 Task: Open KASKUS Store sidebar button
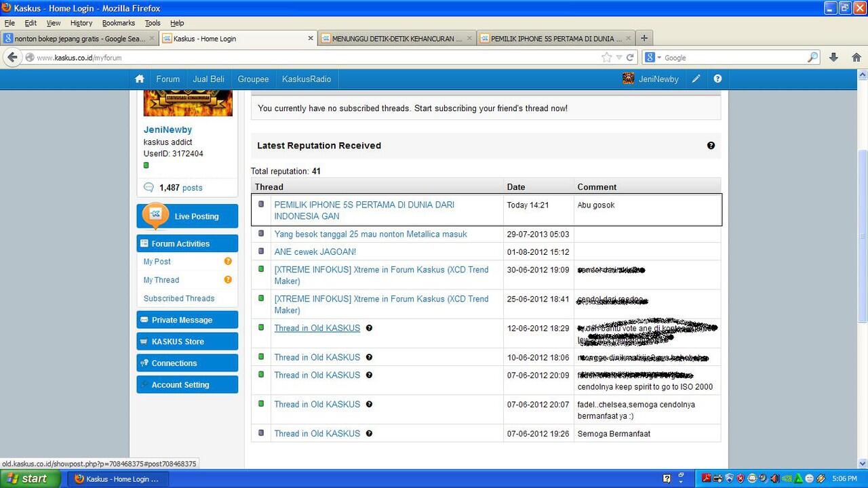point(187,342)
